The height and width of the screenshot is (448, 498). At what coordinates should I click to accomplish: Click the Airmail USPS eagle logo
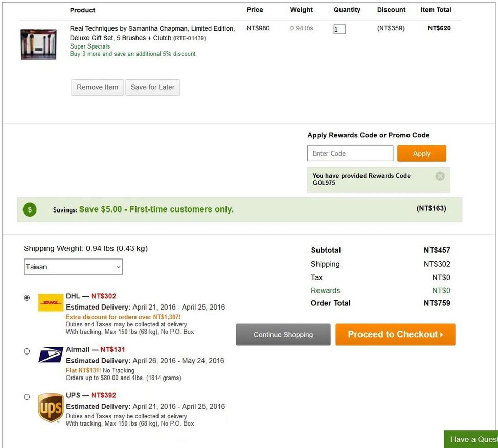coord(51,355)
